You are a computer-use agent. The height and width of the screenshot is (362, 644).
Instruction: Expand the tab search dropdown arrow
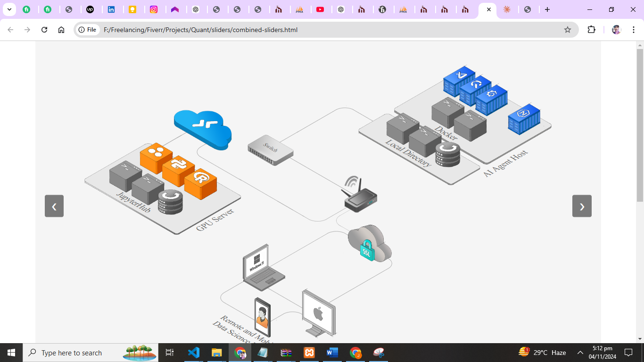point(9,9)
